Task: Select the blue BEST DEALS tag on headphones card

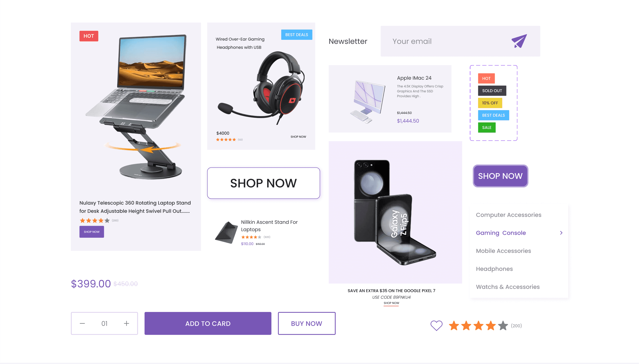Action: 297,35
